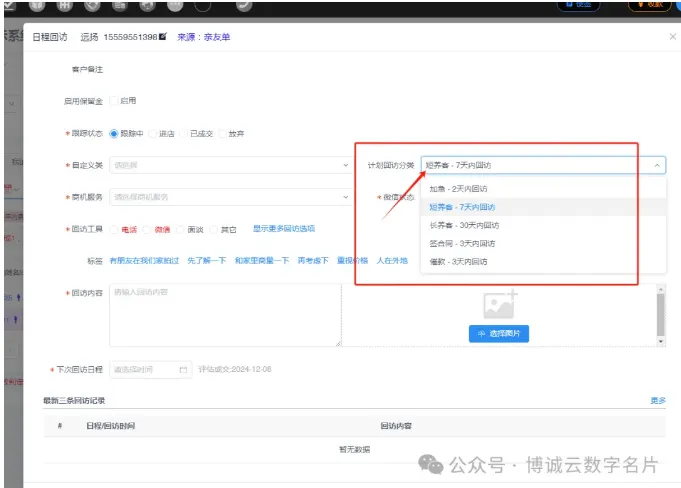The image size is (681, 488).
Task: Click the 选择图片 upload button
Action: tap(499, 333)
